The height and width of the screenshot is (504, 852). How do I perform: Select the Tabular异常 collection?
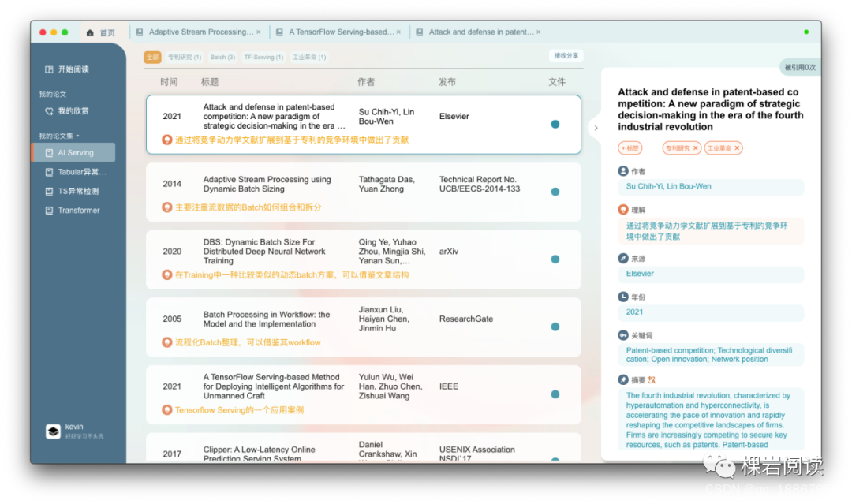pyautogui.click(x=75, y=172)
